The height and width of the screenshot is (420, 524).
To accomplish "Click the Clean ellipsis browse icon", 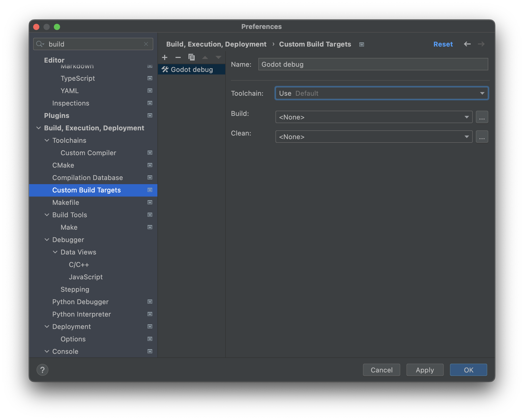I will [482, 137].
